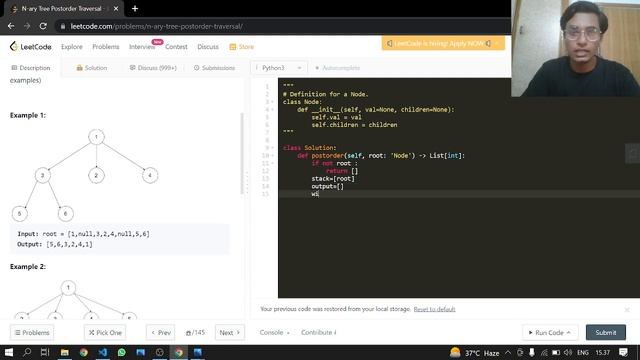The height and width of the screenshot is (360, 640).
Task: Click the address bar URL
Action: click(156, 27)
